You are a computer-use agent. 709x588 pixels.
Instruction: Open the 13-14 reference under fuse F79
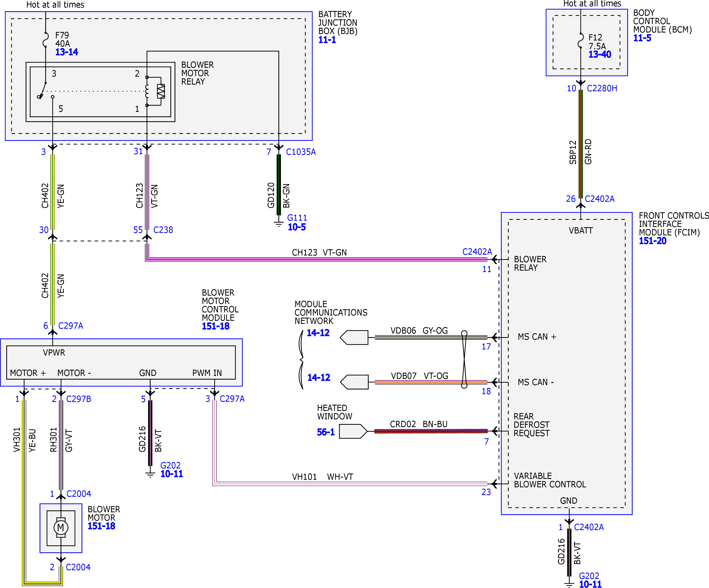click(67, 52)
